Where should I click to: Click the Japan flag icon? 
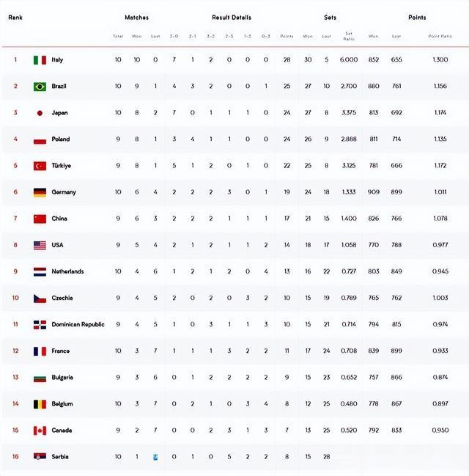coord(40,113)
